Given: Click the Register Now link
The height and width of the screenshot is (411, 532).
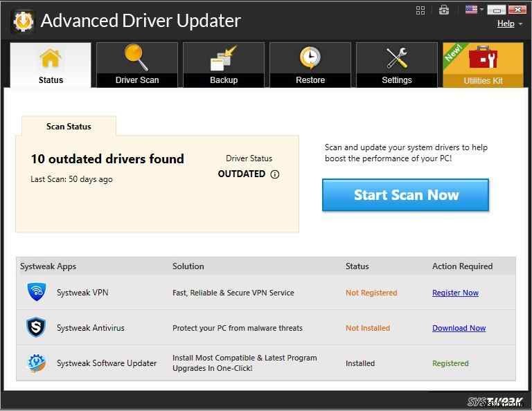Looking at the screenshot, I should (455, 293).
